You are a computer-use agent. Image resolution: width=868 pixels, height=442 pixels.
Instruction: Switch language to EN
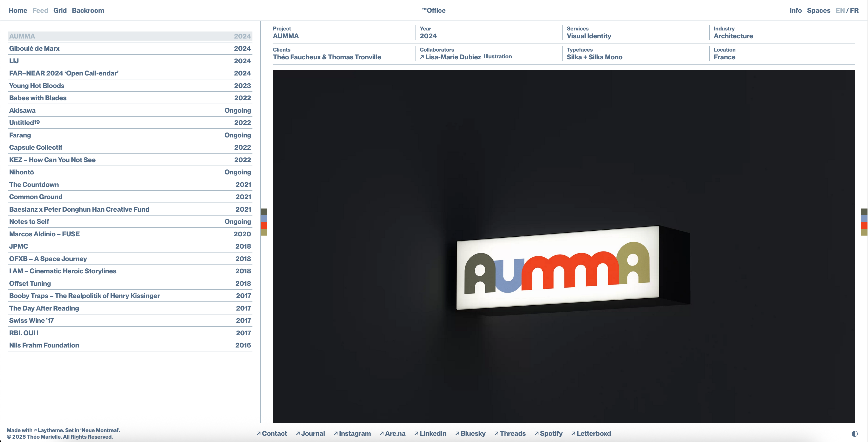pos(840,10)
